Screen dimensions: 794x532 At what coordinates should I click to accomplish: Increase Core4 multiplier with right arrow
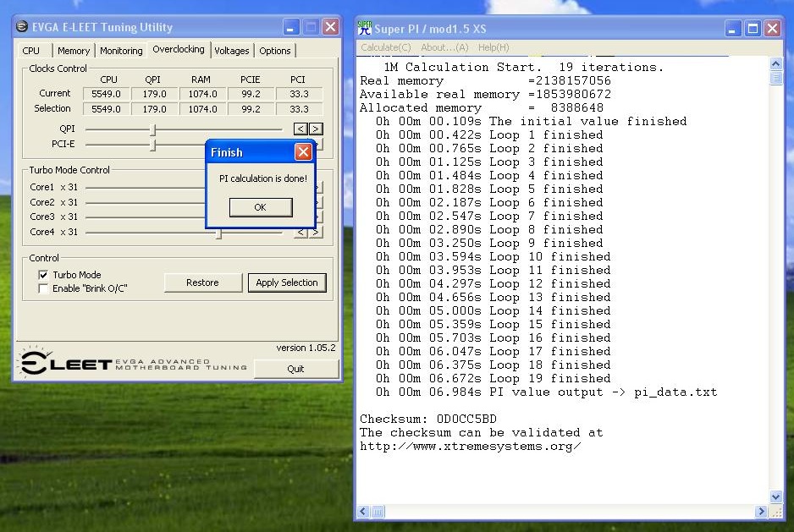tap(316, 233)
